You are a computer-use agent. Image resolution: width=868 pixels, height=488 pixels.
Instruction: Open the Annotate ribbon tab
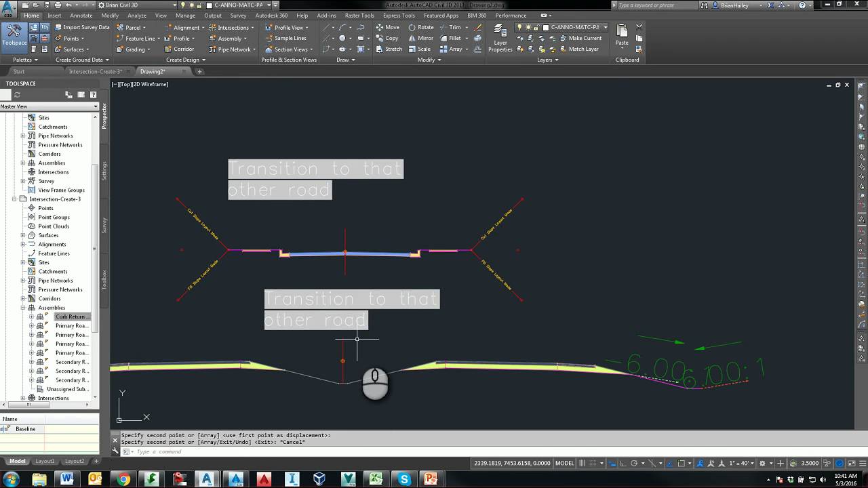click(x=81, y=16)
